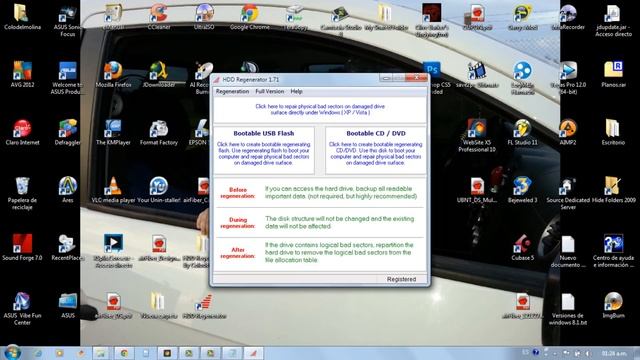Launch Defraggler from the desktop
Viewport: 640px width, 360px height.
tap(67, 132)
